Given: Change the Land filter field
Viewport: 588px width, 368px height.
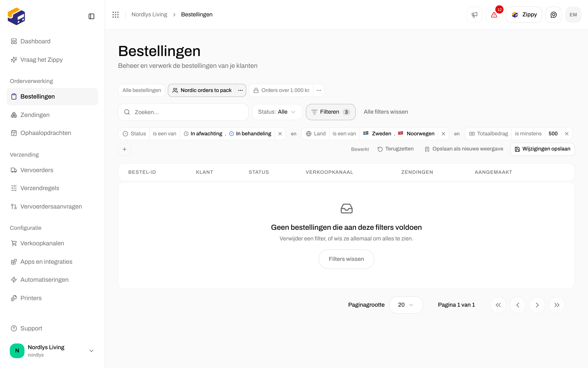Looking at the screenshot, I should point(316,134).
